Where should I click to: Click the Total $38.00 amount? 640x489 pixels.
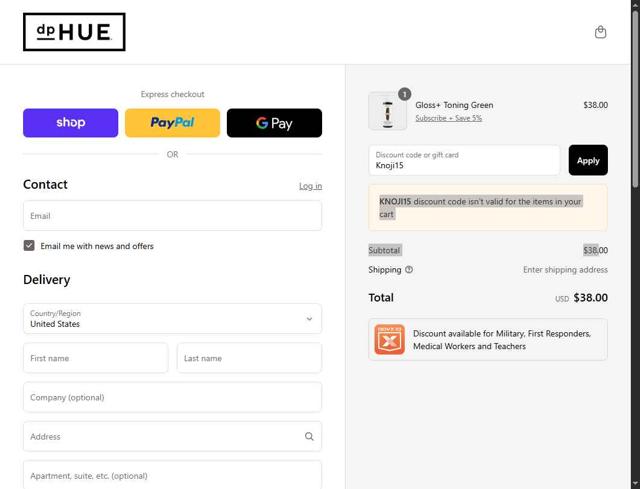point(590,298)
